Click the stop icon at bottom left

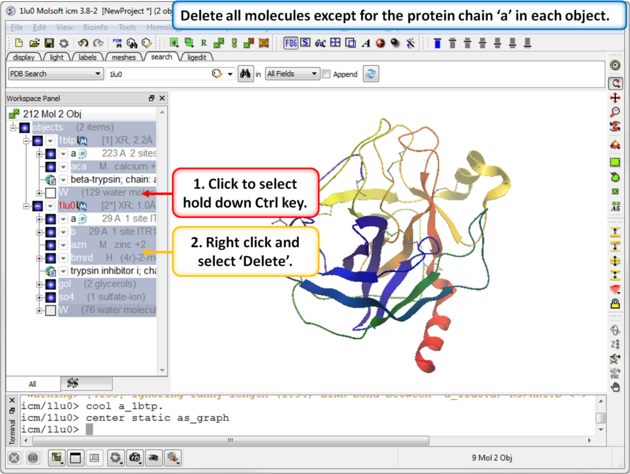click(13, 458)
